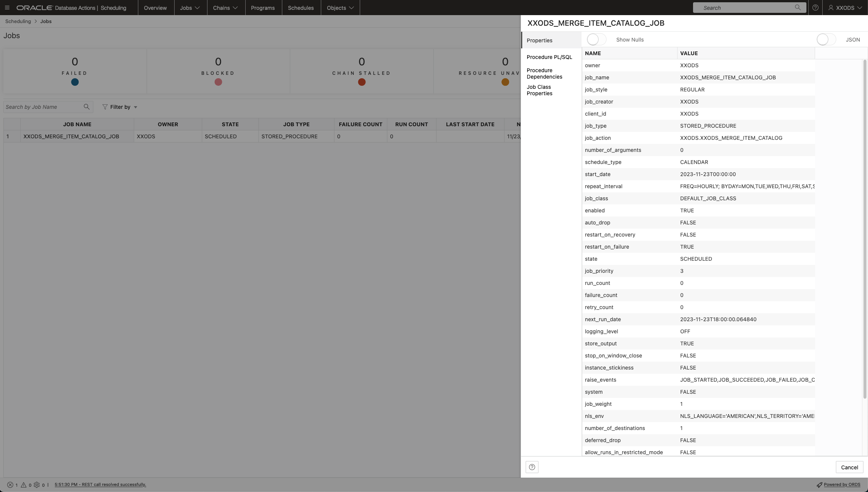Switch to the Schedules tab
Viewport: 868px width, 492px height.
(x=300, y=8)
